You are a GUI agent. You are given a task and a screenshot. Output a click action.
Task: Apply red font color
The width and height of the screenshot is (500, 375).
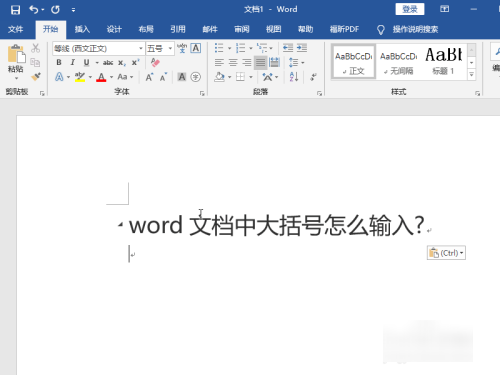[101, 77]
